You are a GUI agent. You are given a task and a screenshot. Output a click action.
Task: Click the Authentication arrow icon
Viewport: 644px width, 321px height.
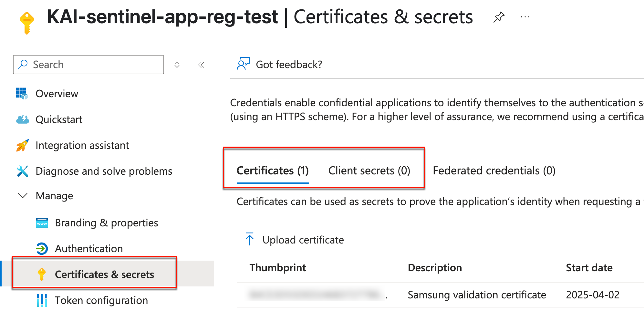(x=42, y=249)
